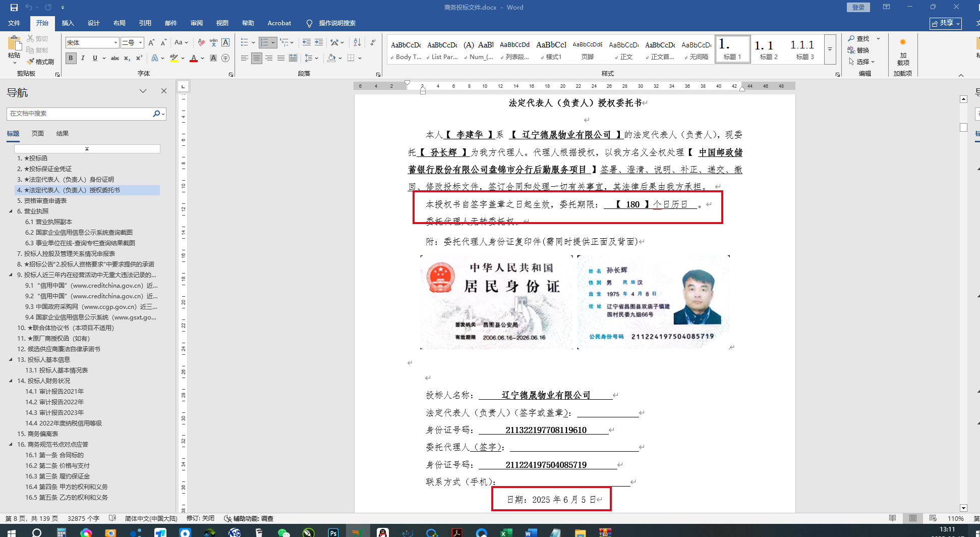This screenshot has width=980, height=537.
Task: Toggle bulleted list formatting
Action: click(x=245, y=43)
